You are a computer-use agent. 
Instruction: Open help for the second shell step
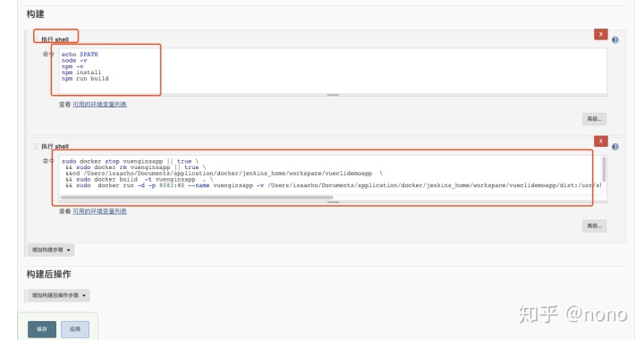pyautogui.click(x=614, y=147)
